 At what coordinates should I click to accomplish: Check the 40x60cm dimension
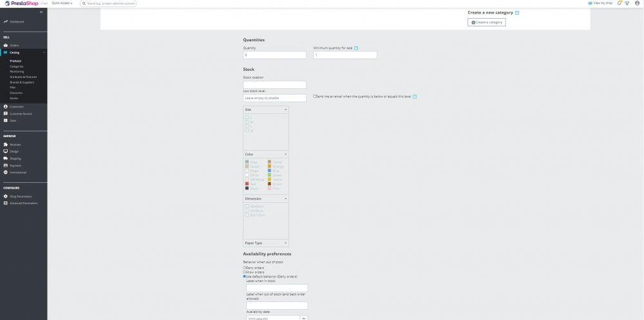(x=247, y=206)
